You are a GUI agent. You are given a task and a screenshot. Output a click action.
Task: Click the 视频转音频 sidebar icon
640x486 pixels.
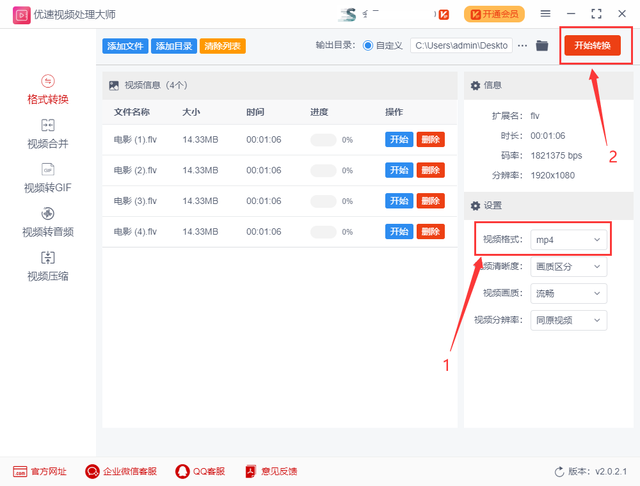click(x=48, y=213)
